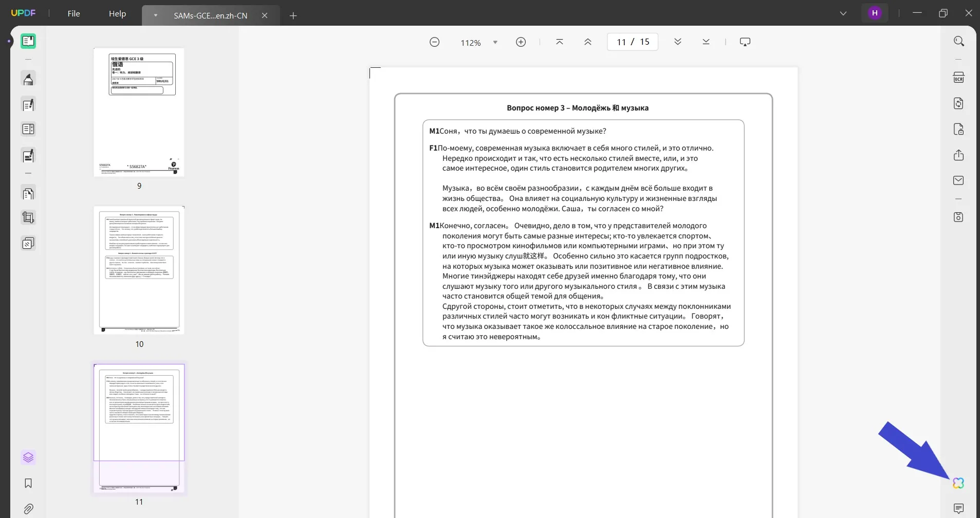Open the Attachments paperclip panel
Image resolution: width=980 pixels, height=518 pixels.
28,509
